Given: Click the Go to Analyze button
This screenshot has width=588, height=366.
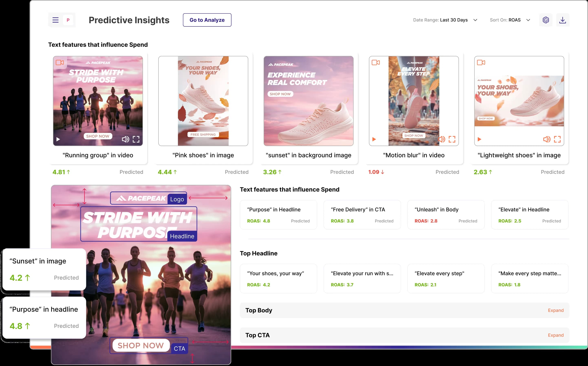Looking at the screenshot, I should pos(207,20).
